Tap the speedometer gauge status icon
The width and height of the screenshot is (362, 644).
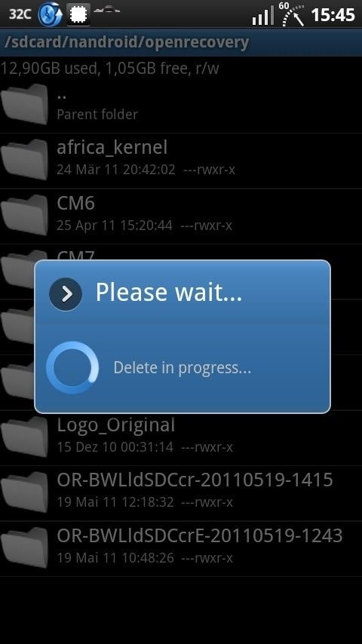coord(293,14)
